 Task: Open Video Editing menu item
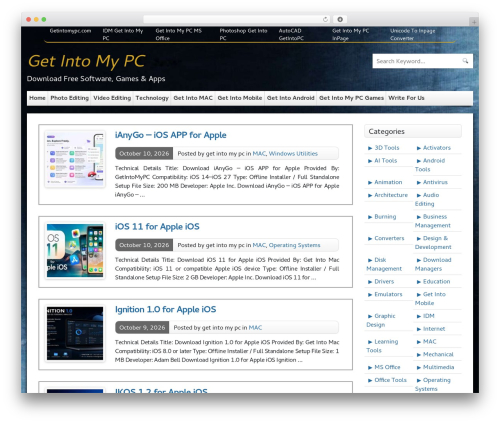(112, 98)
